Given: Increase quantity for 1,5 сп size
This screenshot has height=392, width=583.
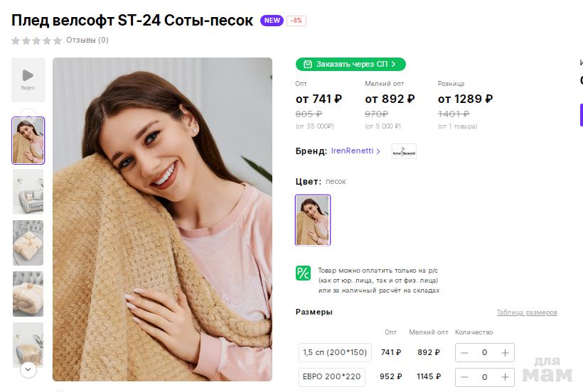Looking at the screenshot, I should pos(505,352).
